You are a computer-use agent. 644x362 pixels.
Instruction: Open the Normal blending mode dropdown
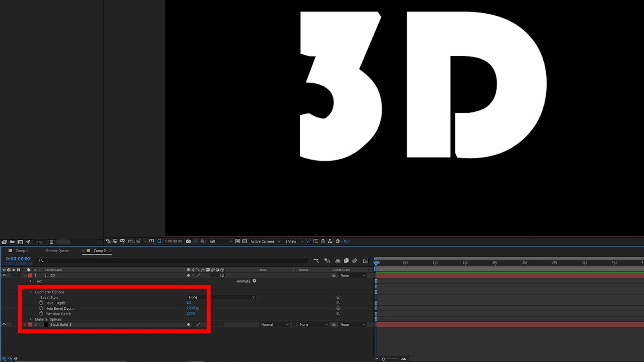[x=275, y=325]
